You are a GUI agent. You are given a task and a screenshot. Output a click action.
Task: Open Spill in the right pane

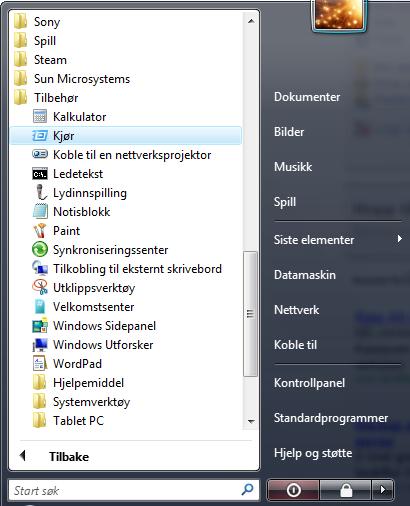point(285,202)
